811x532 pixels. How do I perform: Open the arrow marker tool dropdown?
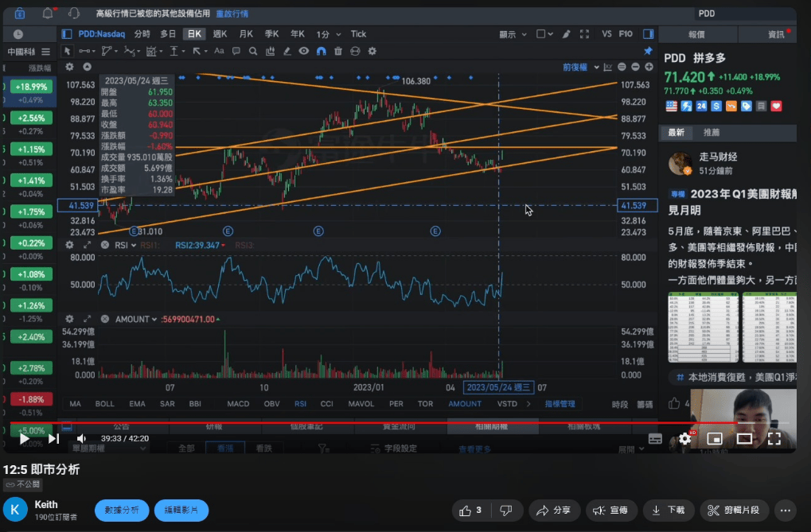coord(200,51)
